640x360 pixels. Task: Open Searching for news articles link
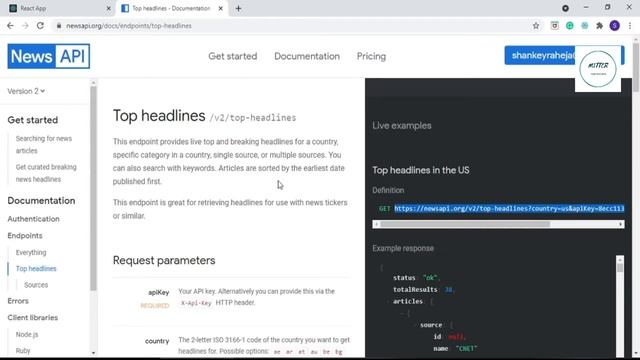coord(44,144)
